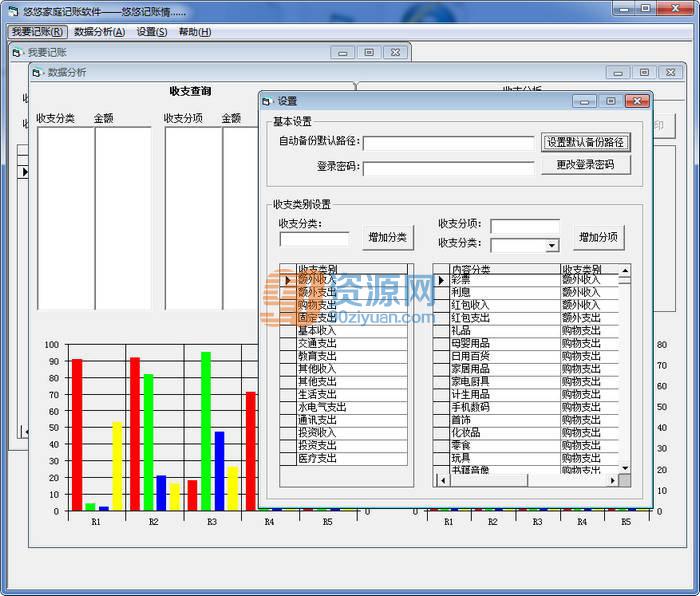The image size is (700, 596).
Task: Select the 交通支出 row
Action: coord(343,343)
